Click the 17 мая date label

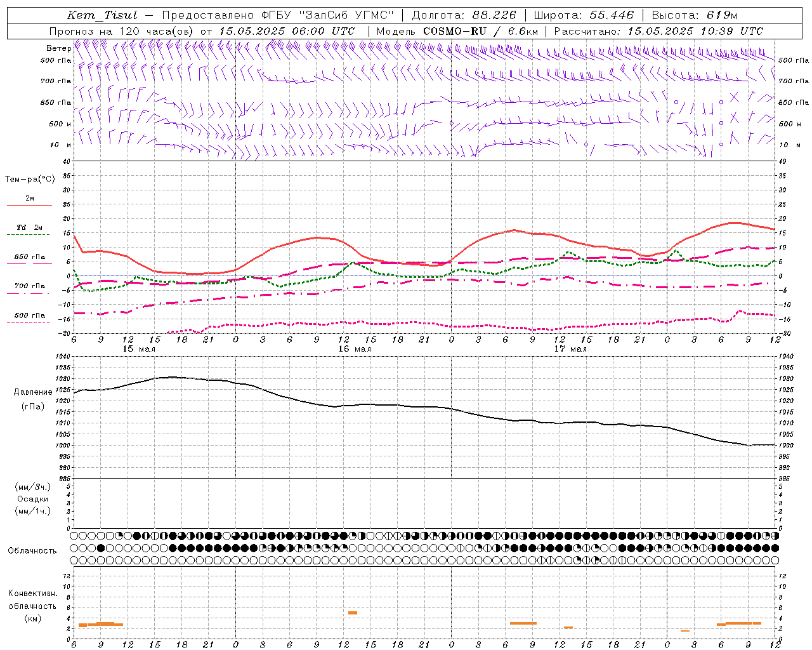[x=570, y=349]
